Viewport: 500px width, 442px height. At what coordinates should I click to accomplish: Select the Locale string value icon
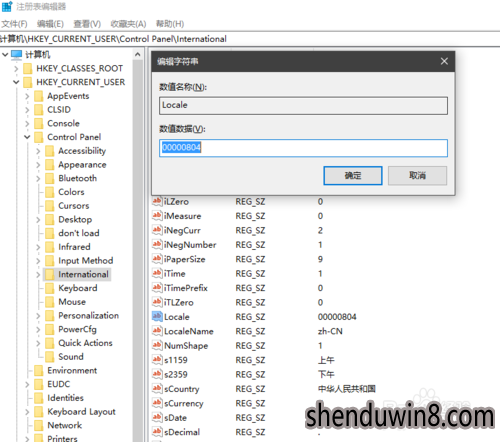(x=157, y=316)
